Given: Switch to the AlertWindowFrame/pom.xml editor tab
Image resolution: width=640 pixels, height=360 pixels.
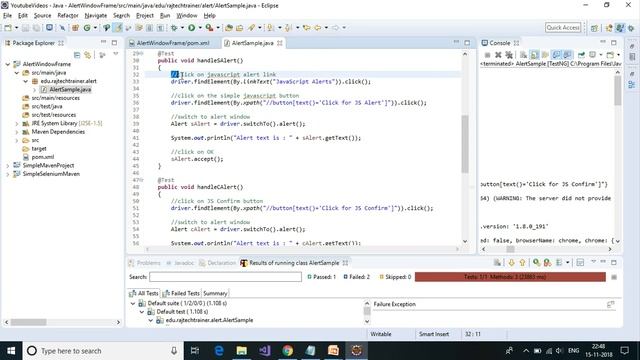Looking at the screenshot, I should tap(173, 43).
